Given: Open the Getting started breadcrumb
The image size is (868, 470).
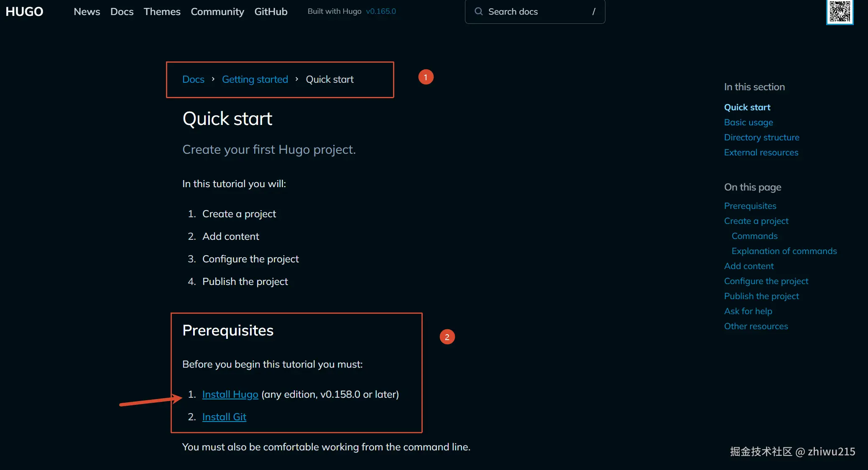Looking at the screenshot, I should [255, 79].
